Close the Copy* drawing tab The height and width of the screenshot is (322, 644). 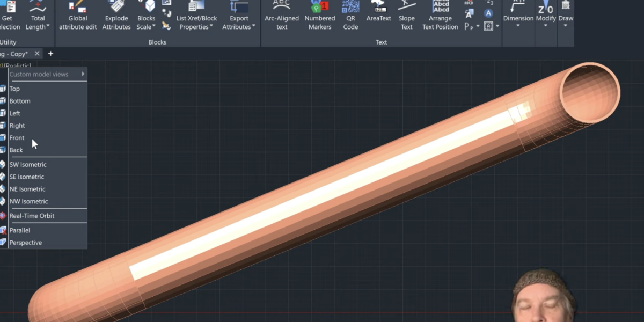tap(37, 54)
